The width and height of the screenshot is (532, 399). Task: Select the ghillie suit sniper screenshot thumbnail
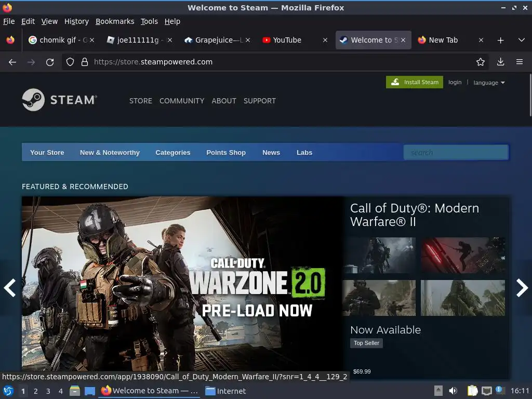[x=463, y=298]
